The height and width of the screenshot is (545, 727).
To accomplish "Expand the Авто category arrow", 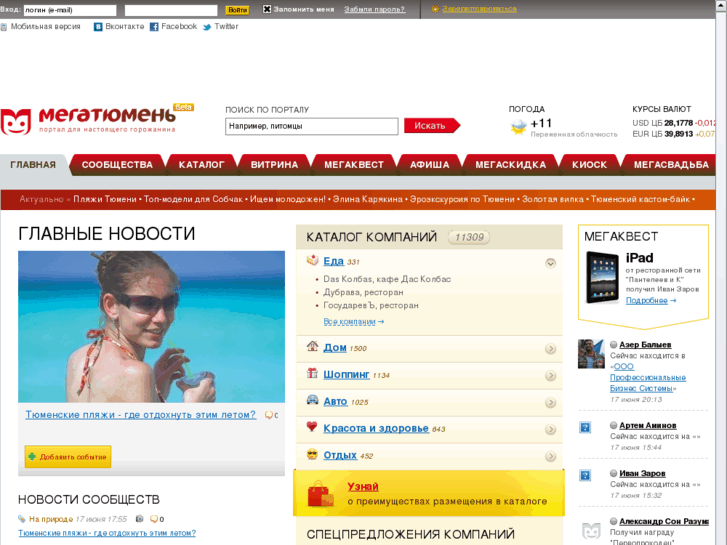I will (x=550, y=403).
